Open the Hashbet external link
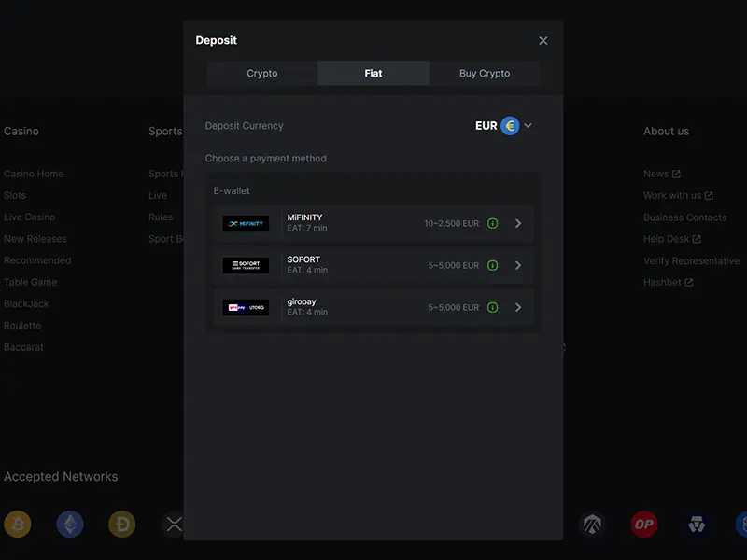The width and height of the screenshot is (747, 560). [668, 282]
